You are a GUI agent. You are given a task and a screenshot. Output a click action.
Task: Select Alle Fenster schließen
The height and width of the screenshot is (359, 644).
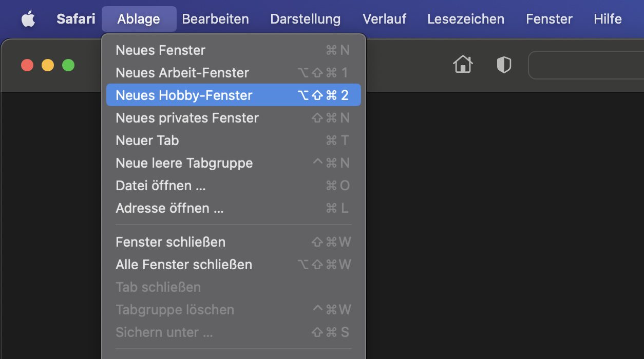pos(234,265)
